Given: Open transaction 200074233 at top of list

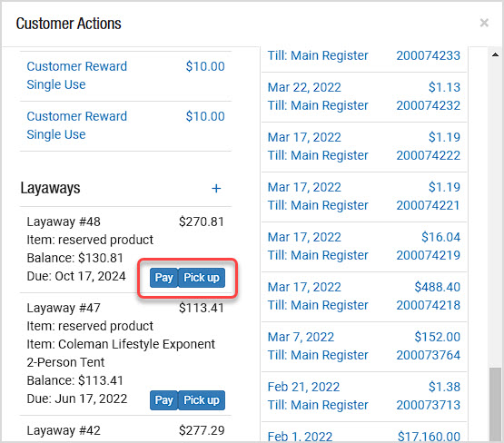Looking at the screenshot, I should pos(364,59).
